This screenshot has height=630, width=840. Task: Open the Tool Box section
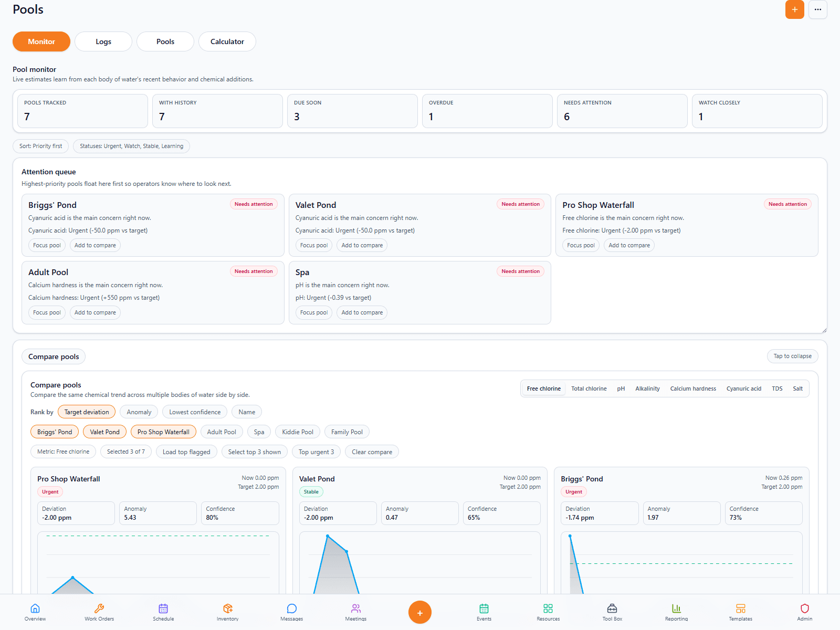[612, 612]
